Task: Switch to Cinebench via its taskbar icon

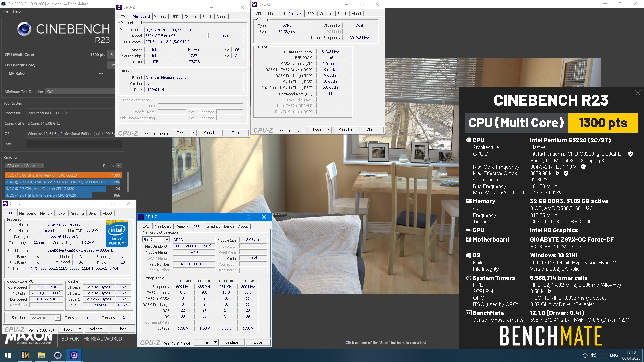Action: (58, 355)
